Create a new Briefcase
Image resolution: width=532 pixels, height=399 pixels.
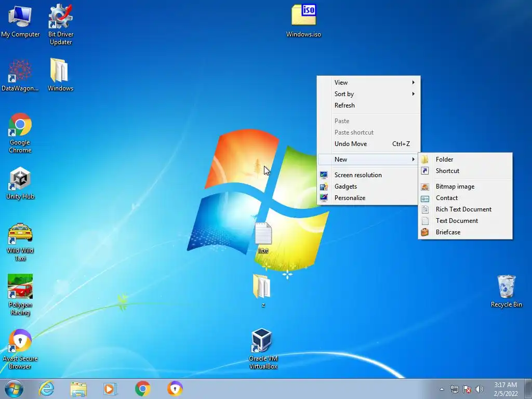(x=465, y=232)
